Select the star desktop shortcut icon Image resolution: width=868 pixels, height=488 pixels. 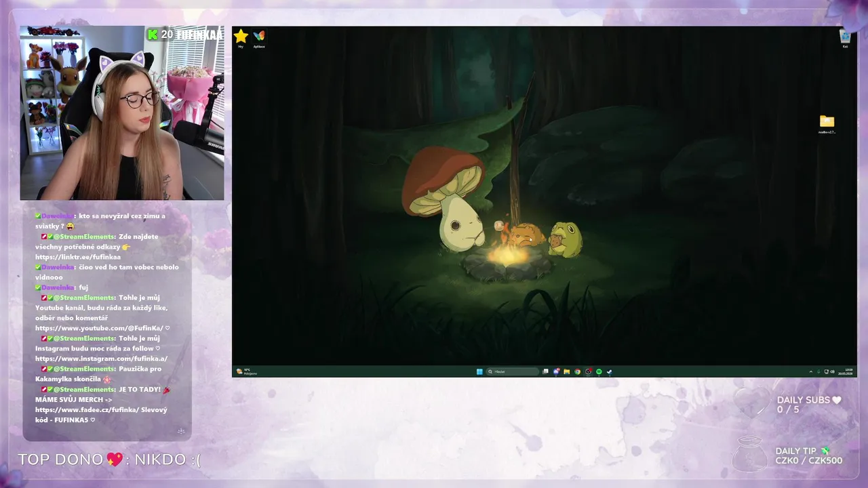point(241,38)
